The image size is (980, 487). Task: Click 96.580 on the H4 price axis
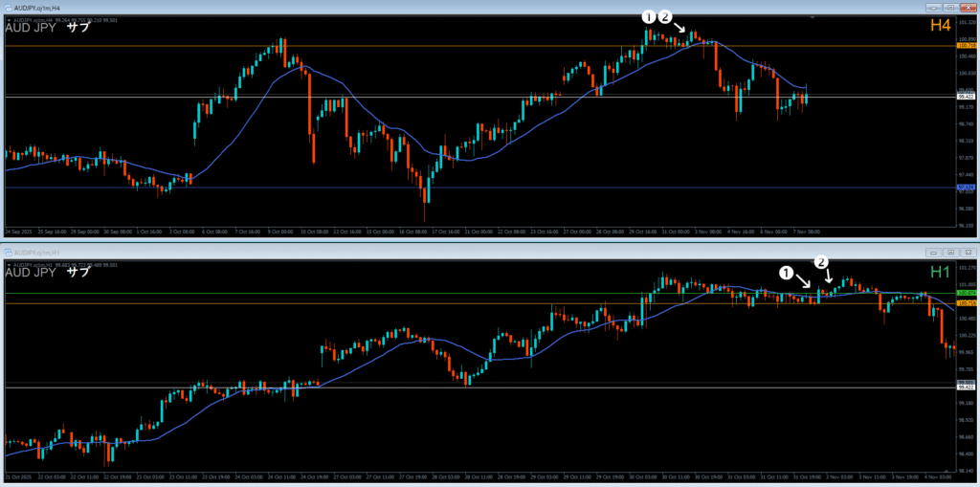[967, 209]
